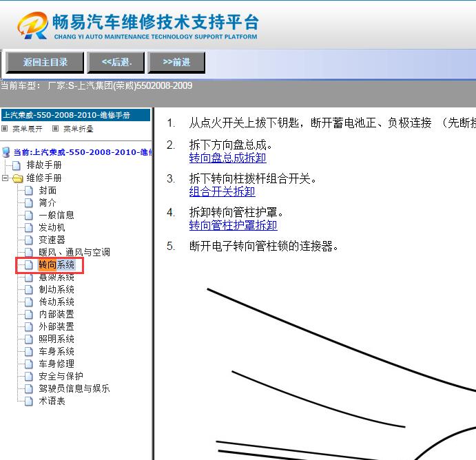Click the page icon beside 车身修理
Viewport: 476px width, 460px height.
(28, 364)
